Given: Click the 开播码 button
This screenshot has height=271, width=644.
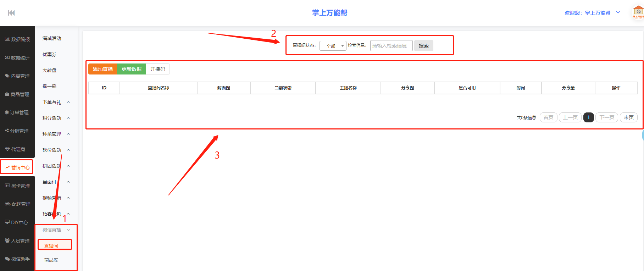Looking at the screenshot, I should [157, 69].
